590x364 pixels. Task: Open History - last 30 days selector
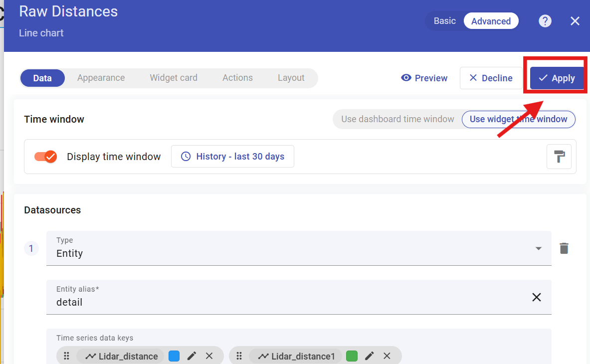click(x=232, y=157)
